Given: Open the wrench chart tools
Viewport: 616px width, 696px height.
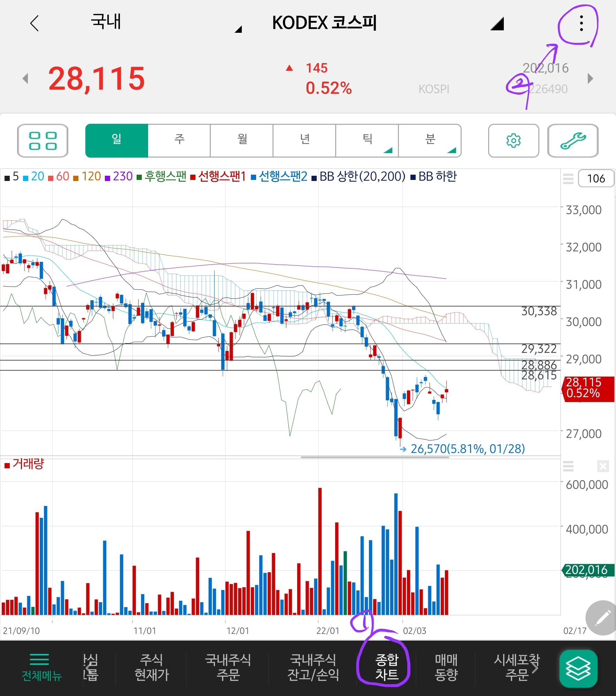Looking at the screenshot, I should tap(573, 141).
